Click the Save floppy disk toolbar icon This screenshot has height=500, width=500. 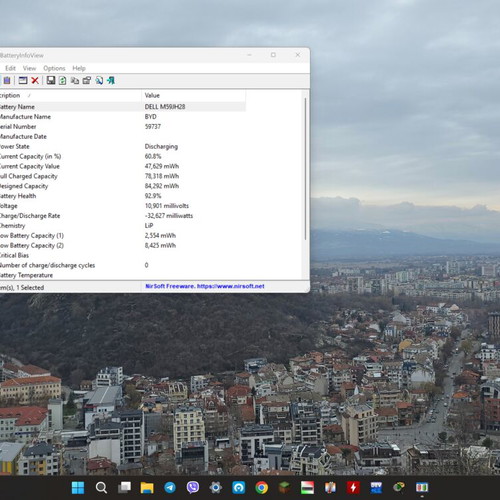pos(51,80)
